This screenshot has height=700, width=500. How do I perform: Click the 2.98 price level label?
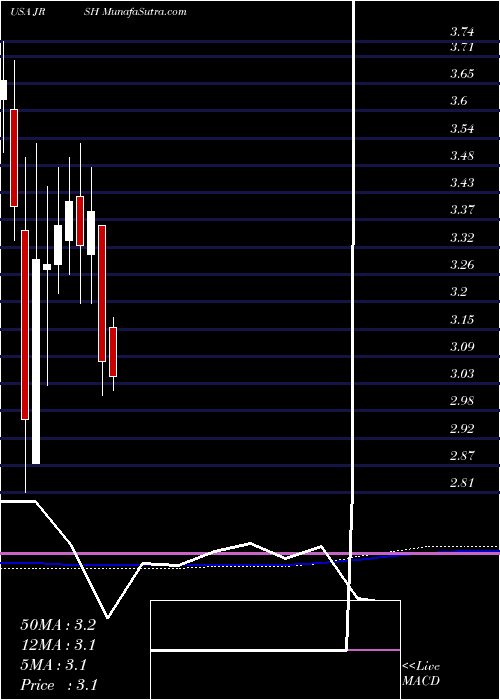click(x=462, y=401)
